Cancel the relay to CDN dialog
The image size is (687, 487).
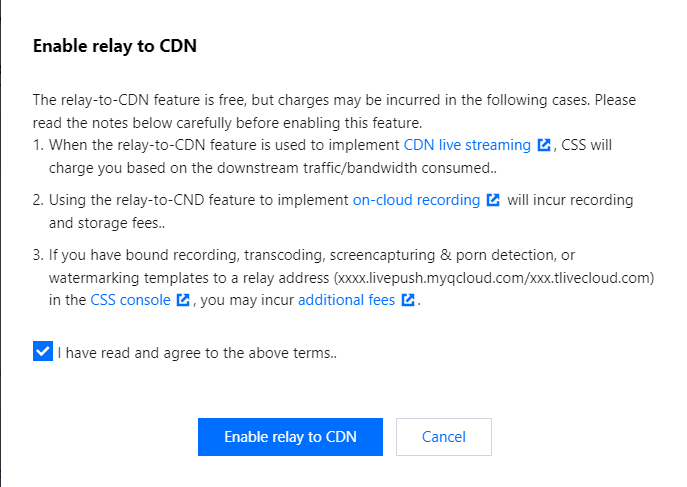tap(443, 436)
